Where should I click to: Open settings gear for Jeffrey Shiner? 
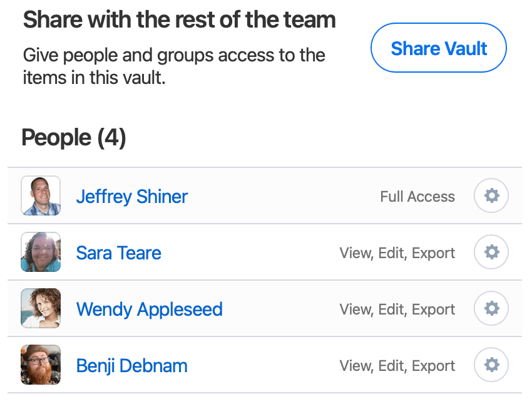click(491, 195)
